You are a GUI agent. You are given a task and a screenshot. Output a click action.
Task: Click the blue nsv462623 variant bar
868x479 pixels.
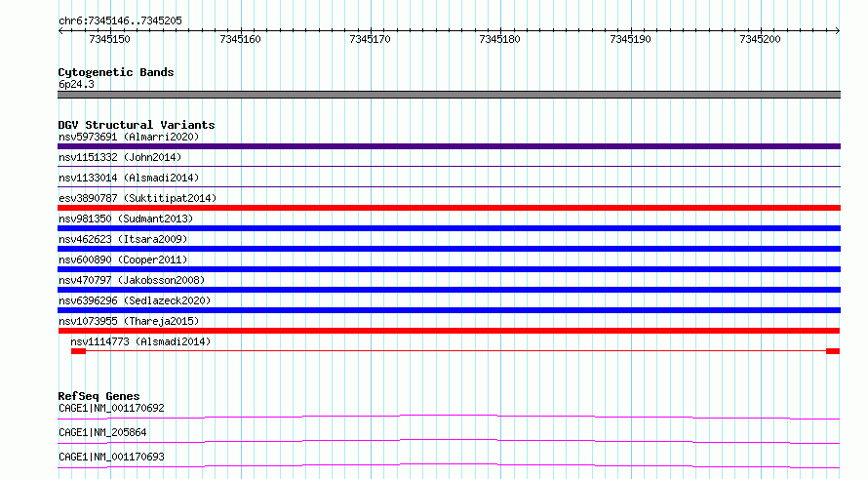pyautogui.click(x=449, y=249)
